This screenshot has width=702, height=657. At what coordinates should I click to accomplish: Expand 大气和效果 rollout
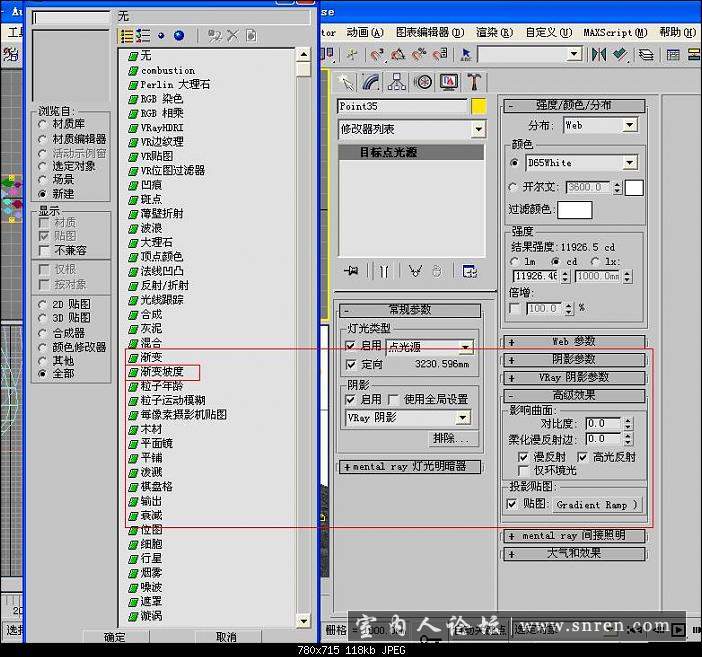(x=574, y=554)
